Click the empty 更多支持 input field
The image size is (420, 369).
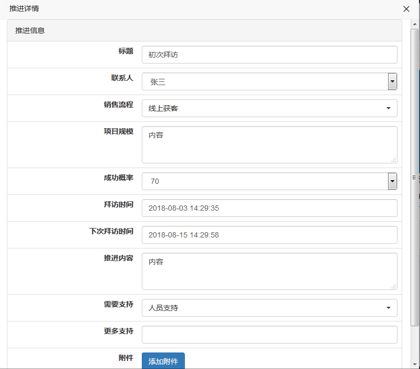tap(269, 335)
